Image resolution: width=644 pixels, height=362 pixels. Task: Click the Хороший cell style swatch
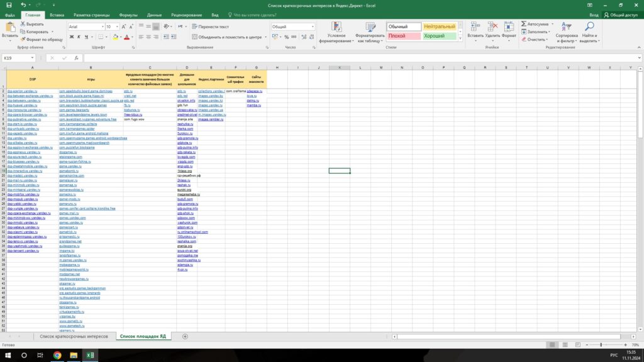pyautogui.click(x=440, y=36)
